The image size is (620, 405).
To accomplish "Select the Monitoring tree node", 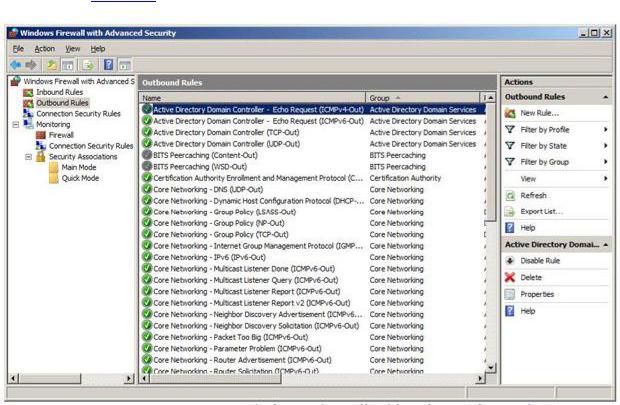I will click(53, 125).
